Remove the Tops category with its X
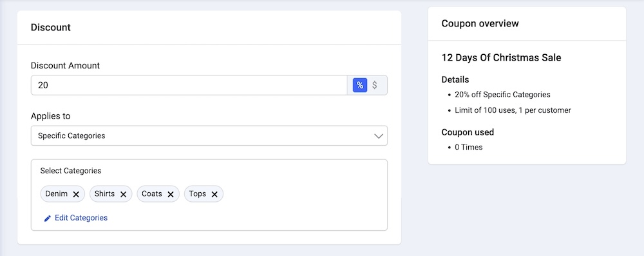Image resolution: width=644 pixels, height=256 pixels. pos(214,194)
